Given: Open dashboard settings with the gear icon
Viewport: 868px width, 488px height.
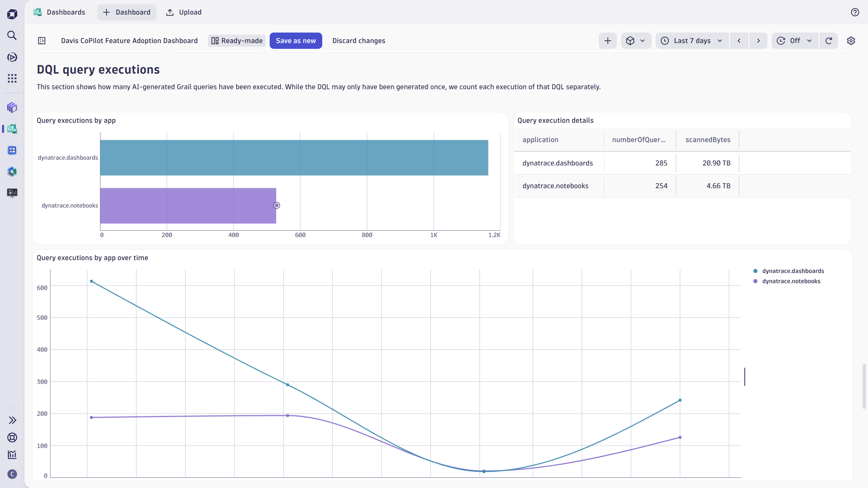Looking at the screenshot, I should point(851,40).
